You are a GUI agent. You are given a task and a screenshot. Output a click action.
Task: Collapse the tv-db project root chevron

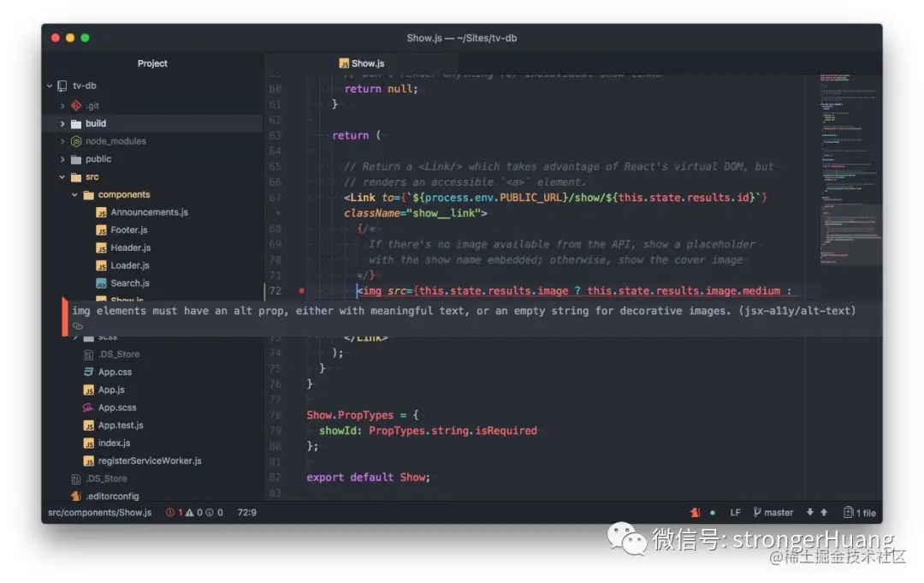(x=50, y=86)
